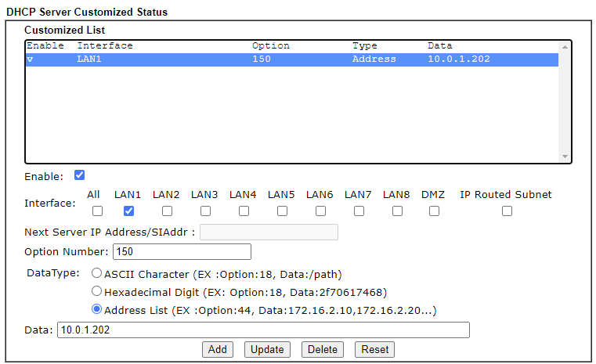Select ASCII Character data type
Screen dimensions: 596x364
click(96, 273)
